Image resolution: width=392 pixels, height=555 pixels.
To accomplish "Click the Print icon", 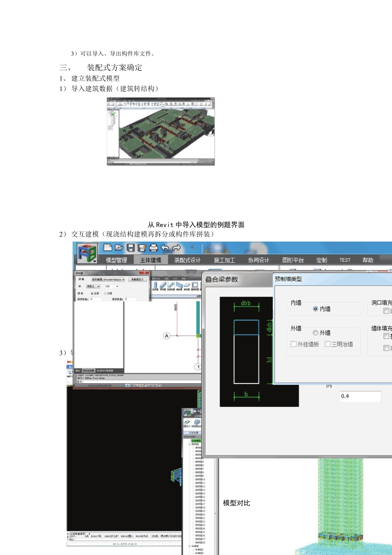I will (153, 247).
